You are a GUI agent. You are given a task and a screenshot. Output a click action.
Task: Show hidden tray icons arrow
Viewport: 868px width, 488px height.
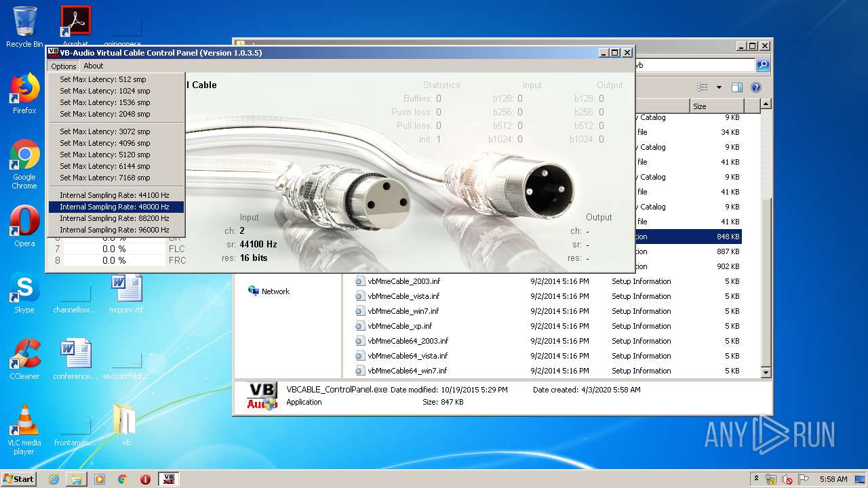pos(756,479)
